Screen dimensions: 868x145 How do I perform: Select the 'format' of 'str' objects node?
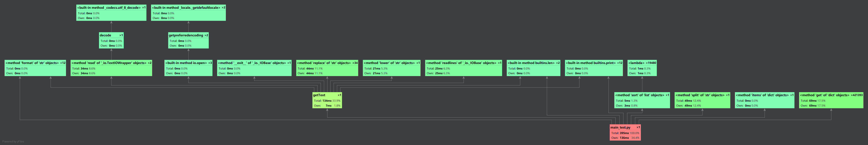click(x=35, y=68)
